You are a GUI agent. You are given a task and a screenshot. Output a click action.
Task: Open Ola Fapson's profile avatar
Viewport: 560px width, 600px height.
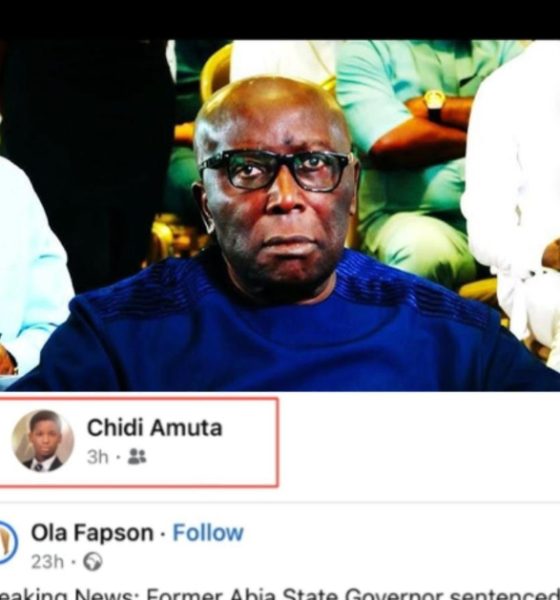[8, 543]
